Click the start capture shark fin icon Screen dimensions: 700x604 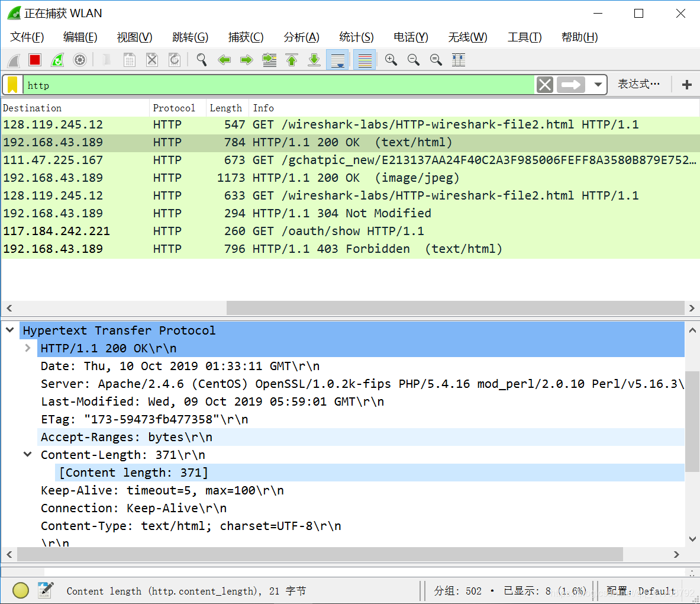click(14, 60)
